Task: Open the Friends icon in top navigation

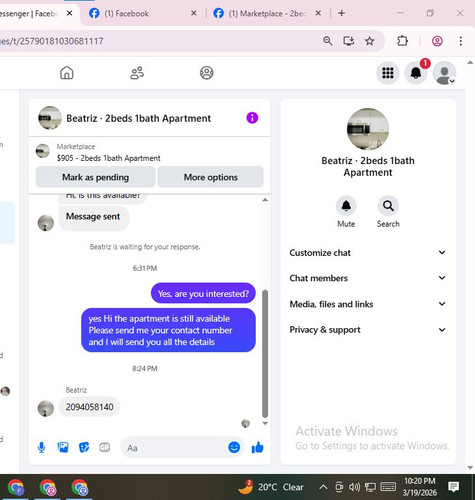Action: click(137, 73)
